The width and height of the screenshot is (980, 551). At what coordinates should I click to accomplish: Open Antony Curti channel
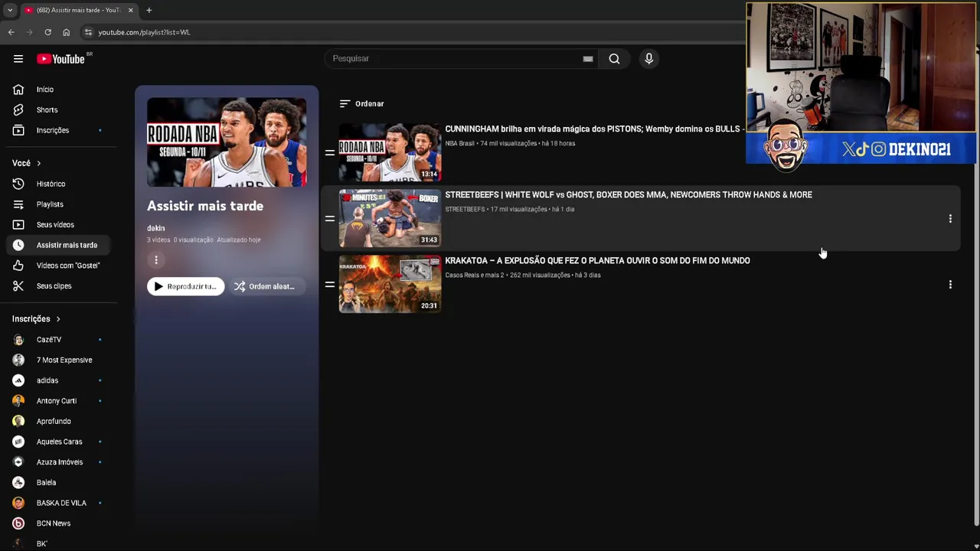pos(58,401)
